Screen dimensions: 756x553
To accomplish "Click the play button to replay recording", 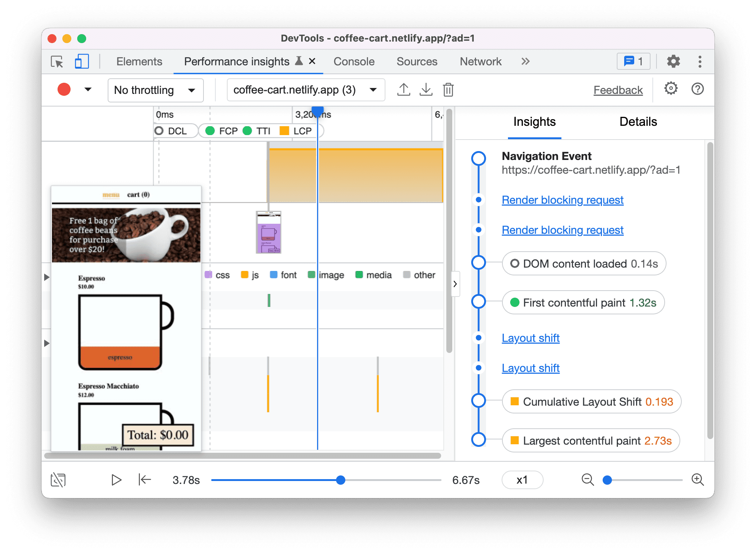I will pyautogui.click(x=116, y=480).
